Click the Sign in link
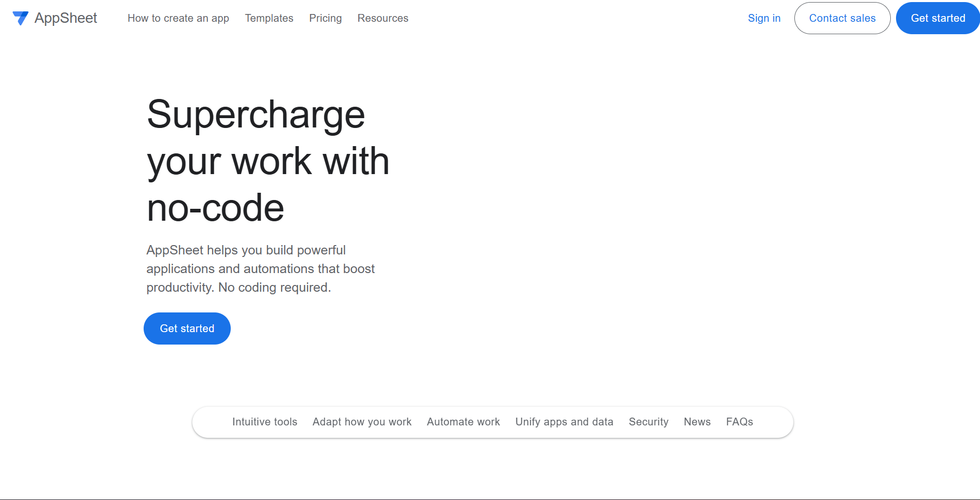 (764, 18)
